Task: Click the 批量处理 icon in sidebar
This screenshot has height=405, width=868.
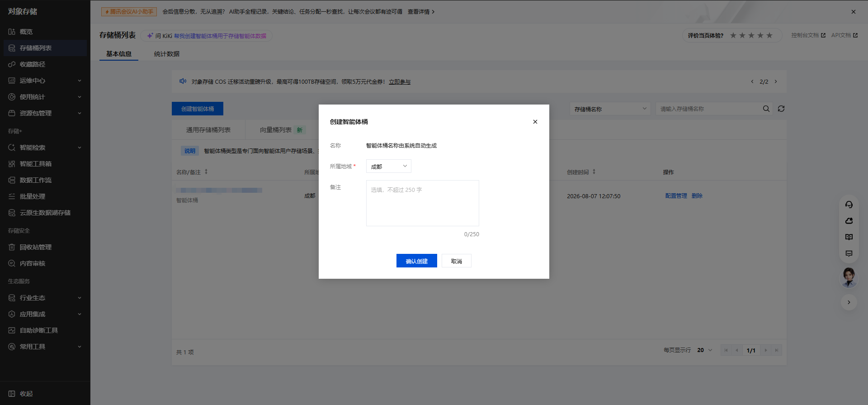Action: click(12, 196)
